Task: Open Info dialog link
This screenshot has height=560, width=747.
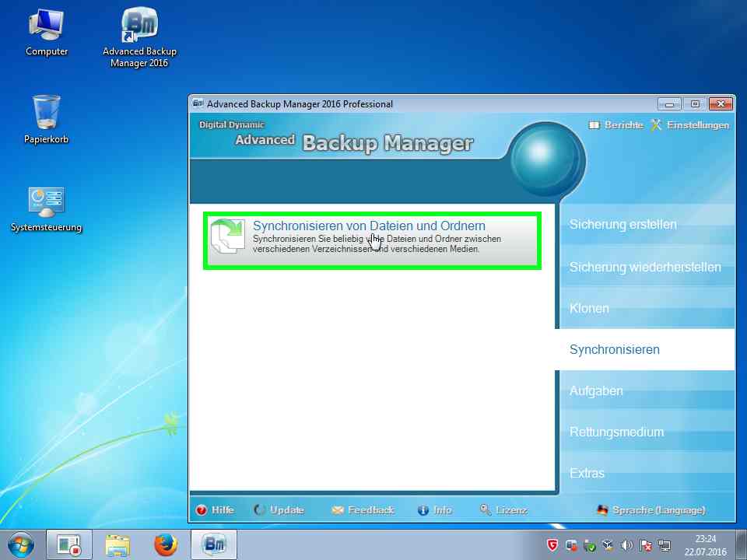Action: click(443, 510)
